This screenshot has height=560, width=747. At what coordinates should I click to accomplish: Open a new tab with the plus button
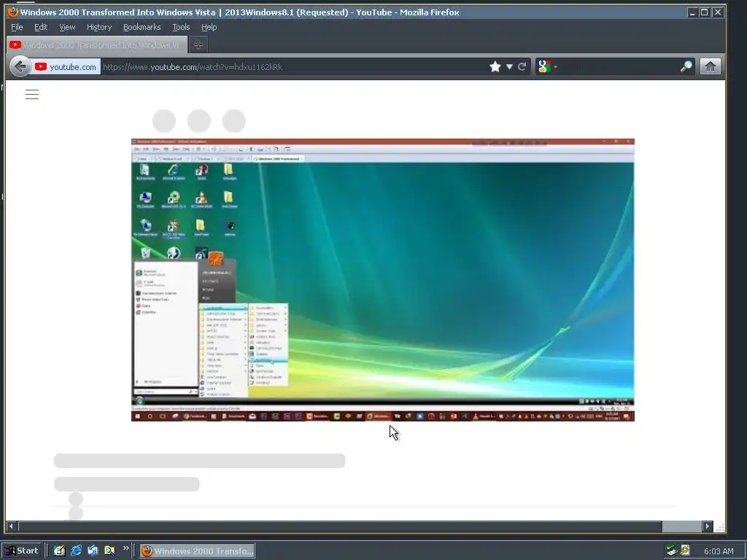pos(198,44)
